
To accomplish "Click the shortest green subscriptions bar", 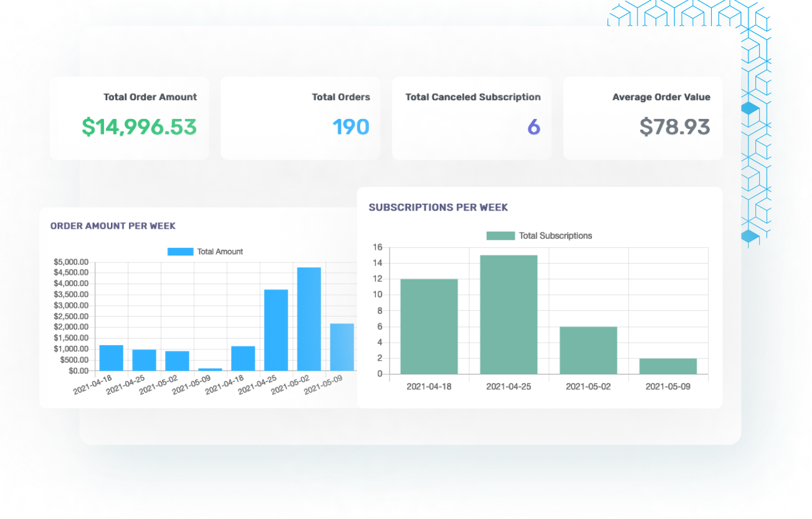I will coord(668,366).
